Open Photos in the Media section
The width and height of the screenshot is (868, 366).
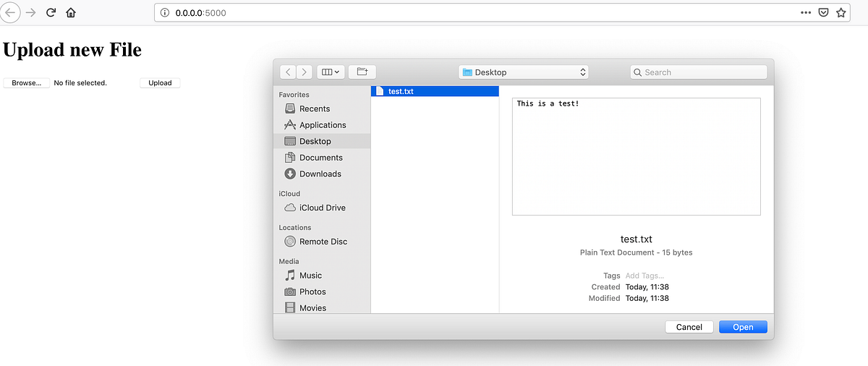click(x=323, y=291)
